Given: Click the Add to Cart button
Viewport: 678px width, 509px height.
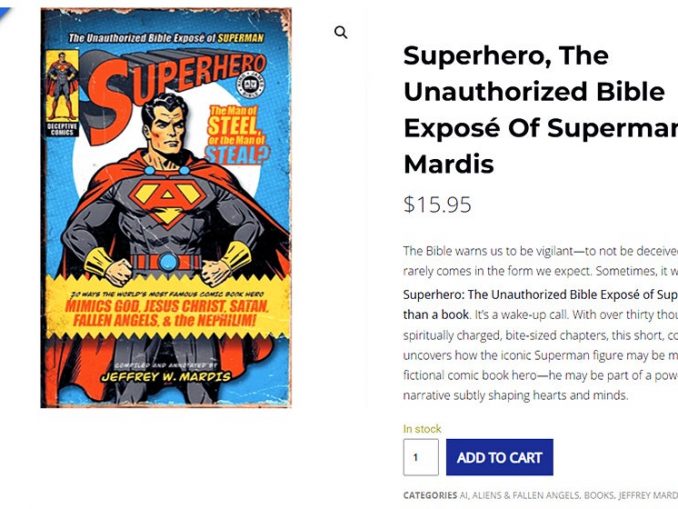Looking at the screenshot, I should (x=499, y=458).
